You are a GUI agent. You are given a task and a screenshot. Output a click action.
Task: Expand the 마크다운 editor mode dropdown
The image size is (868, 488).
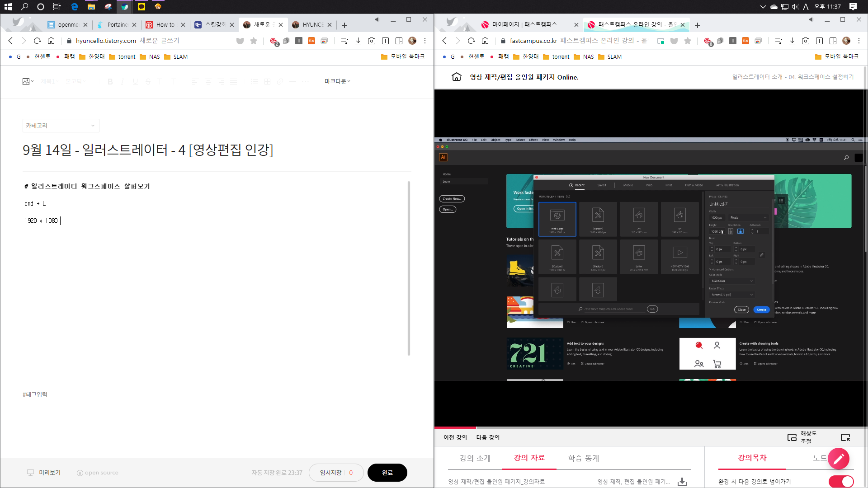click(x=337, y=81)
